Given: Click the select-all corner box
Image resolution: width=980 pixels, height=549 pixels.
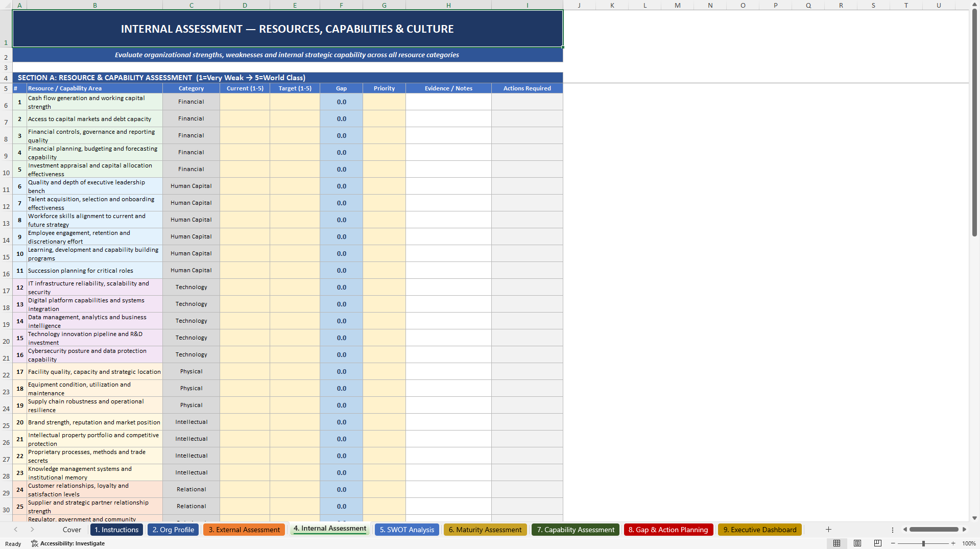Looking at the screenshot, I should coord(6,5).
